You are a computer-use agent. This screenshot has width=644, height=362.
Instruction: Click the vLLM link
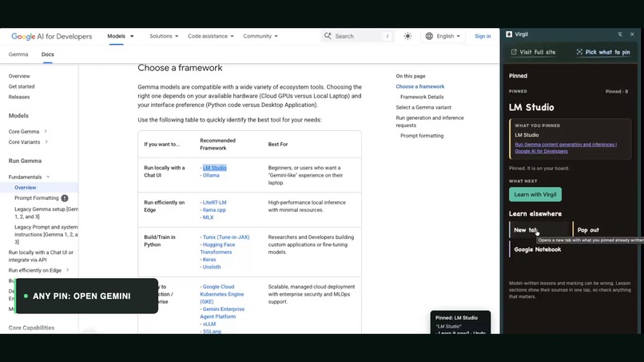[209, 324]
